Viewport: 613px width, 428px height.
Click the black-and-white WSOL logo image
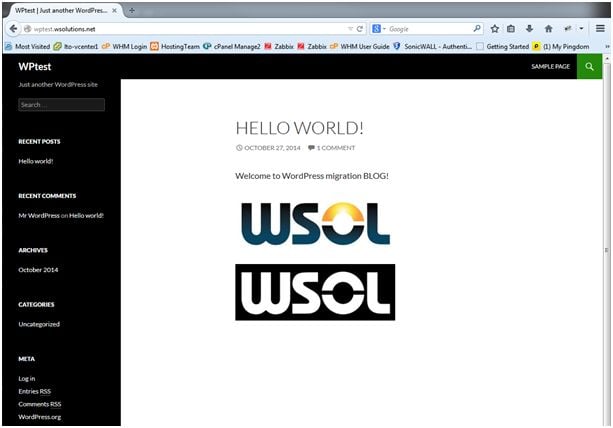(x=315, y=292)
